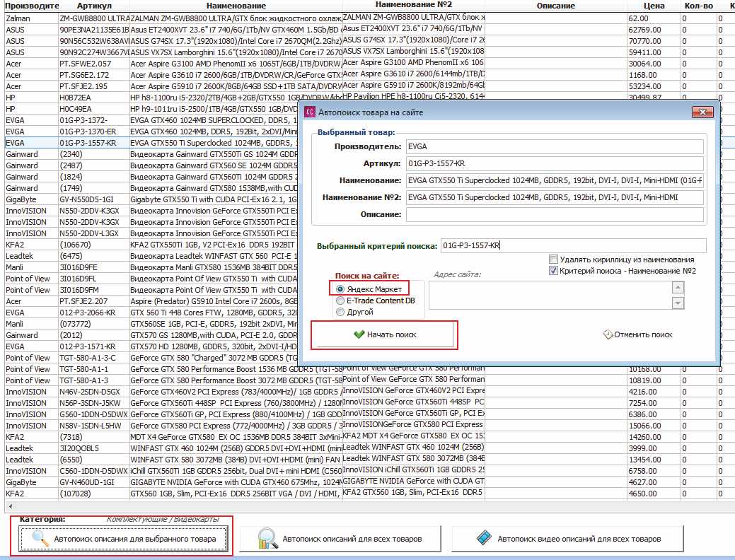735x560 pixels.
Task: Click the Наименование №2 field in the dialog
Action: point(555,197)
